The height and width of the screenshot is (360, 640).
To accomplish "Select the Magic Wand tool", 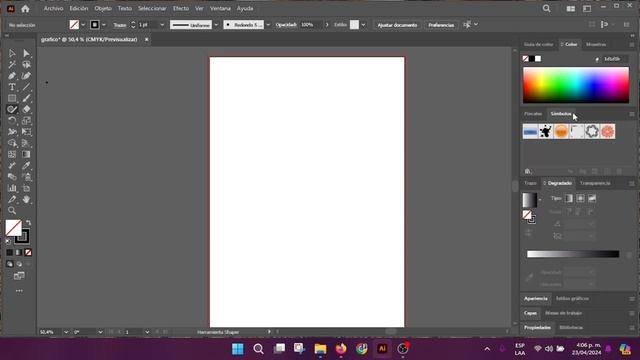I will pos(12,64).
